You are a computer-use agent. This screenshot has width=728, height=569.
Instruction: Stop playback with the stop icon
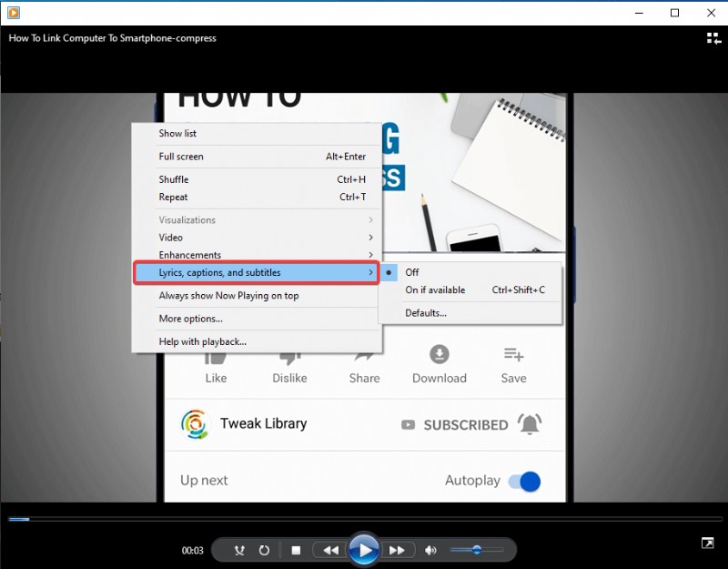click(x=296, y=550)
